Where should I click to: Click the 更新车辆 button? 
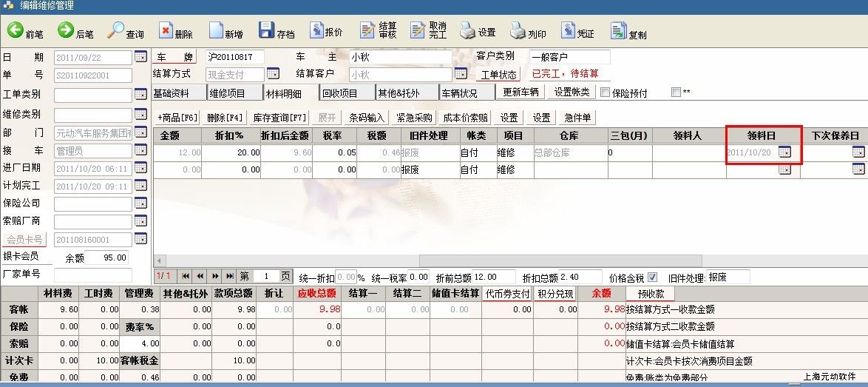(x=523, y=92)
